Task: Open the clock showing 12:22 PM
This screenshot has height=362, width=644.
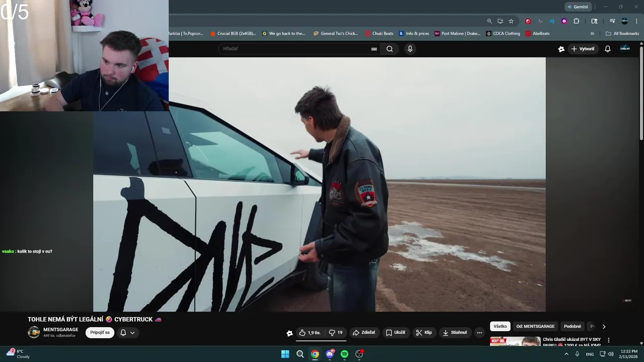Action: click(x=629, y=354)
